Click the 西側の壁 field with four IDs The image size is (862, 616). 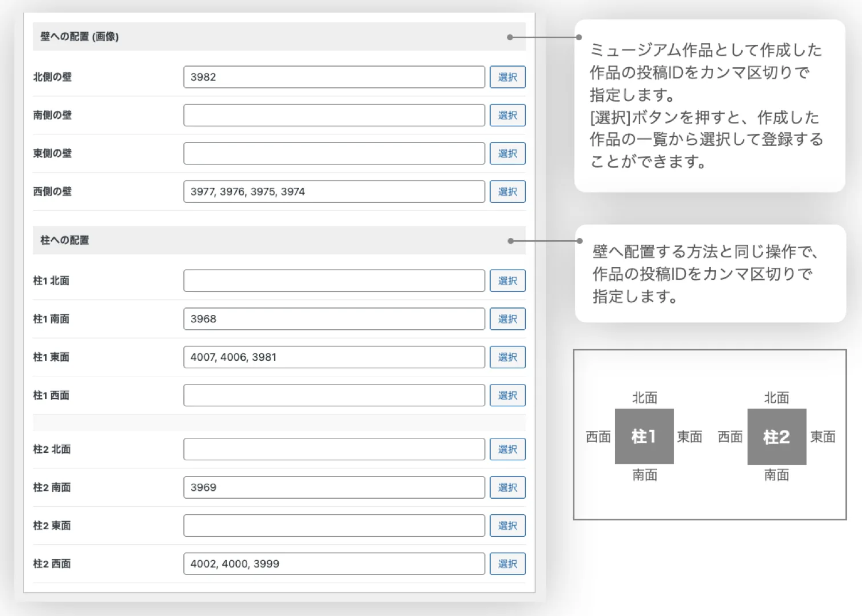click(334, 192)
